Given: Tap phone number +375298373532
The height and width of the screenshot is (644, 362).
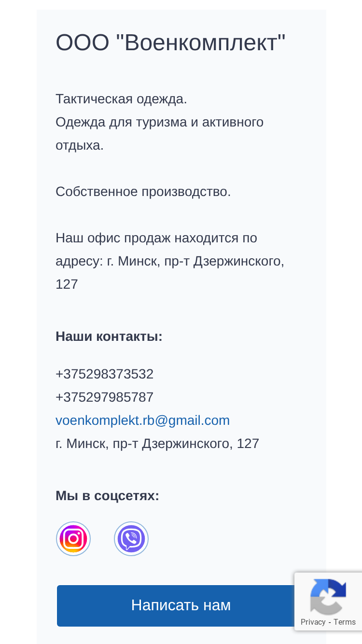Looking at the screenshot, I should (104, 374).
